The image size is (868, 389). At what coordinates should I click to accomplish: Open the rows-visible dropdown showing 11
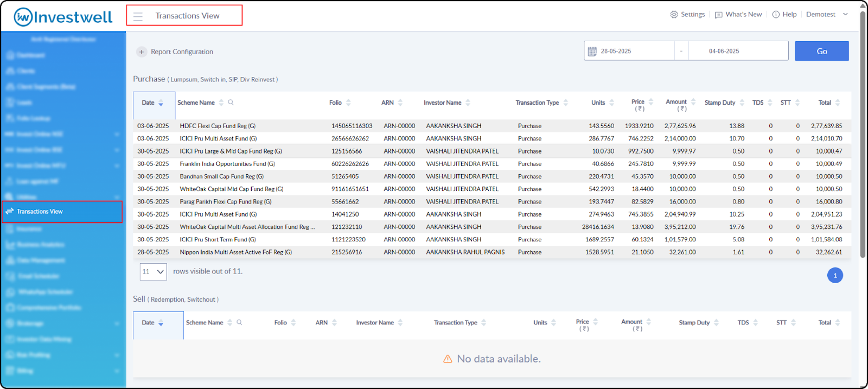coord(153,272)
